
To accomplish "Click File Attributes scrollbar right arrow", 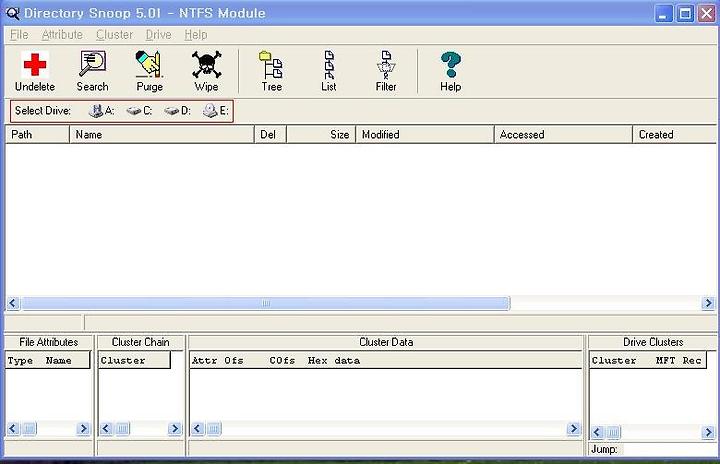I will (x=83, y=429).
